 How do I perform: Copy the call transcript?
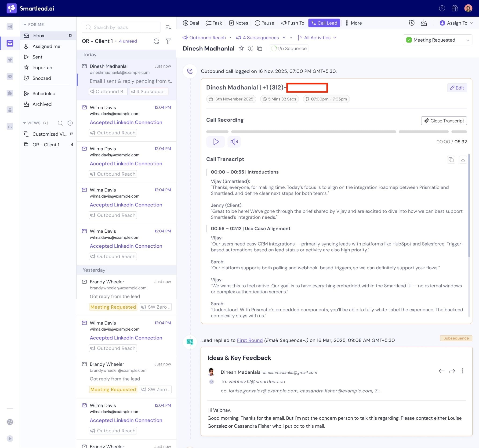tap(451, 159)
